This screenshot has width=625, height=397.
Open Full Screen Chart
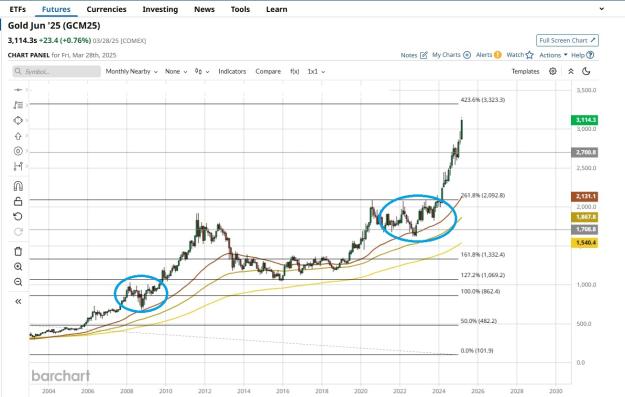point(567,41)
